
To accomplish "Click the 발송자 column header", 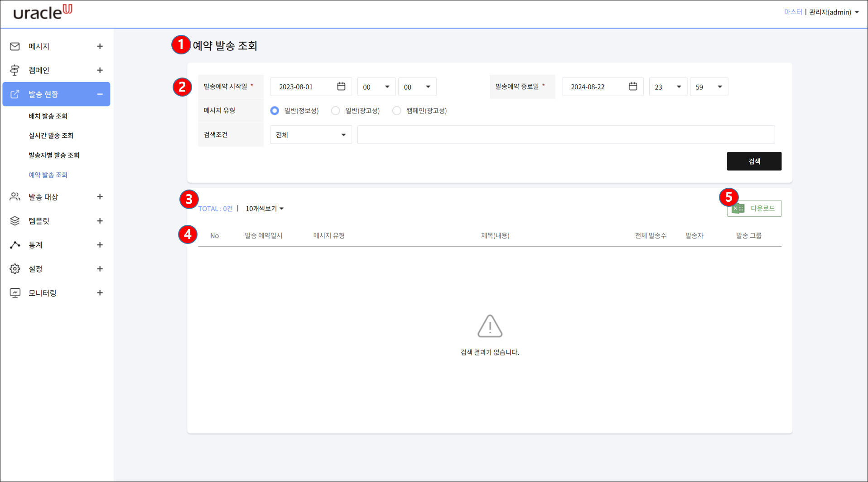I will pyautogui.click(x=694, y=236).
